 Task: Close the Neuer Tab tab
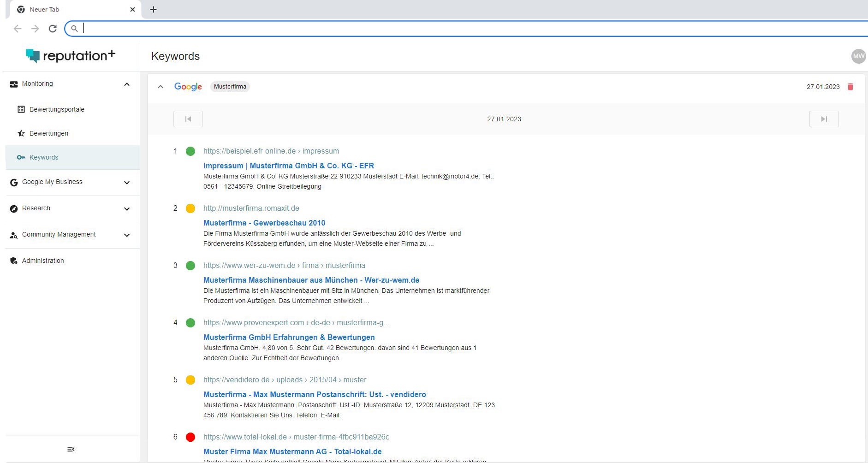tap(132, 9)
